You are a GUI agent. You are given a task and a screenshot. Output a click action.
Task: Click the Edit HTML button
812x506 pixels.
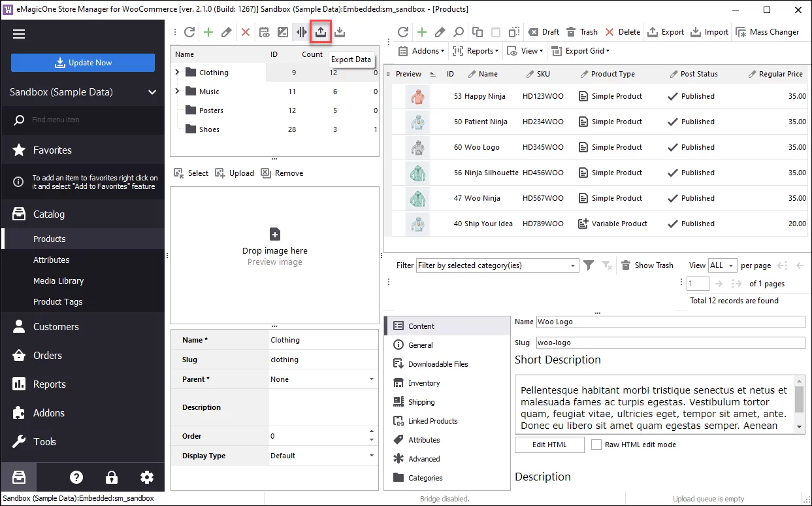coord(549,445)
